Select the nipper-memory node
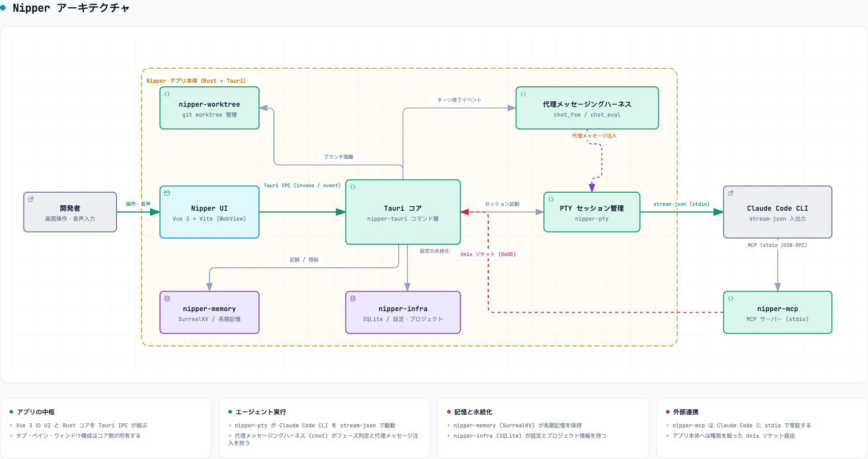 [209, 312]
